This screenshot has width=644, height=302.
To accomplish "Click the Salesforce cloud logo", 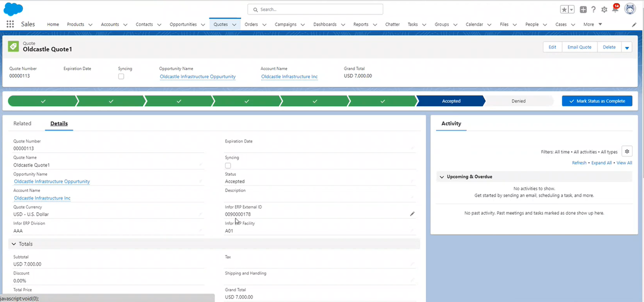I will (13, 9).
